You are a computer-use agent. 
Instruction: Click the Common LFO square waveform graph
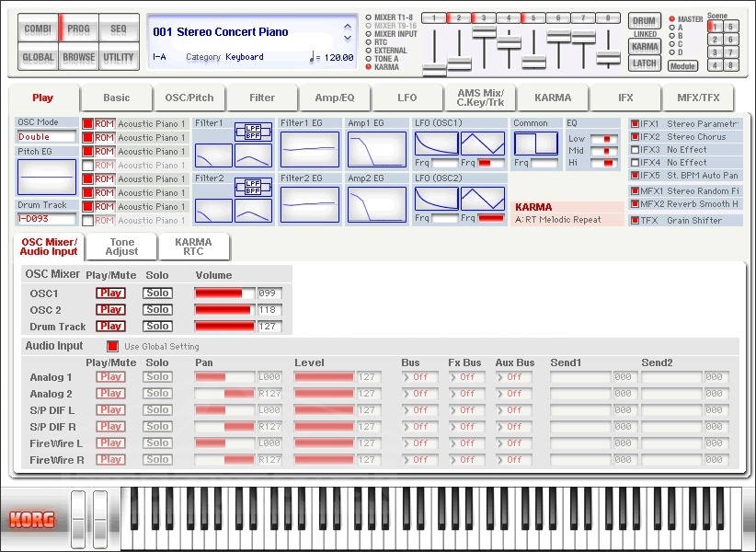coord(535,144)
